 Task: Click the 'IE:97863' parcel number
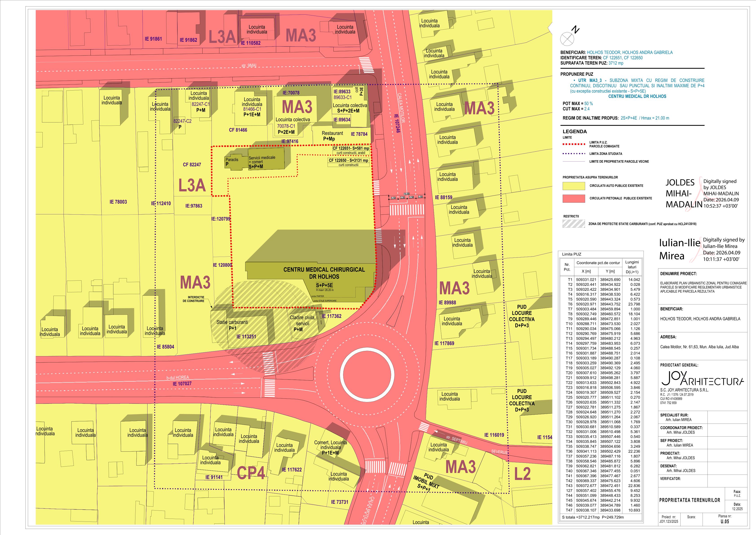[194, 206]
